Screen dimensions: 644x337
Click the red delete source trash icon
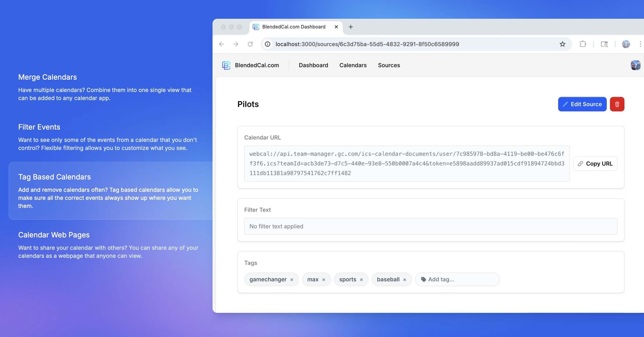(x=617, y=104)
